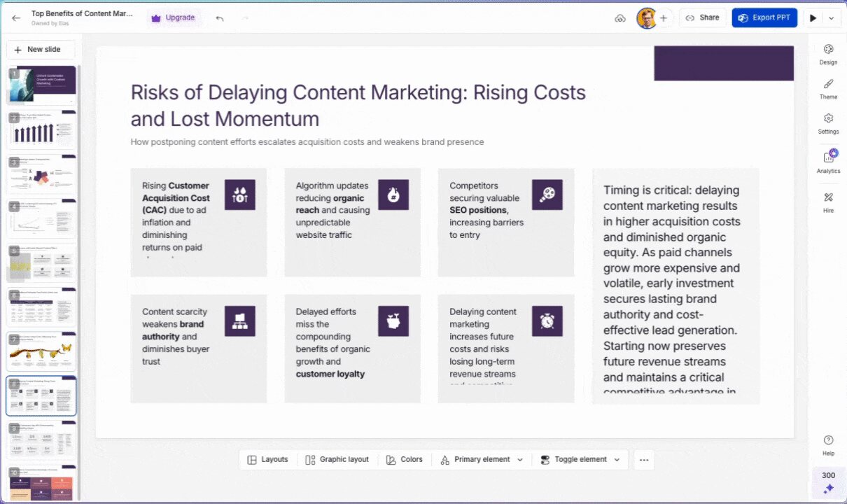Image resolution: width=847 pixels, height=504 pixels.
Task: Click the text 'Content scarcity weakens brand authority'
Action: tap(176, 337)
